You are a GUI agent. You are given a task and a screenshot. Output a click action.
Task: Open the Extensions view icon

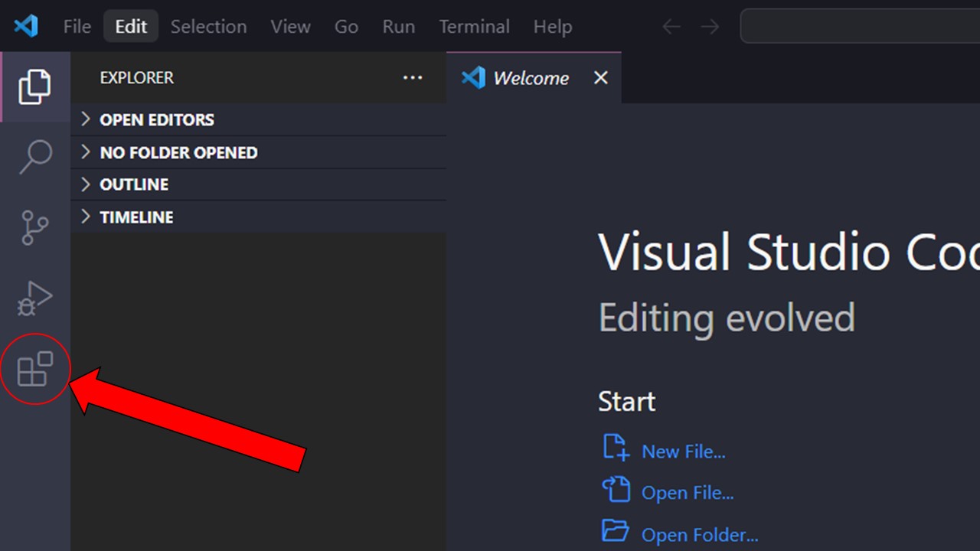(x=35, y=369)
